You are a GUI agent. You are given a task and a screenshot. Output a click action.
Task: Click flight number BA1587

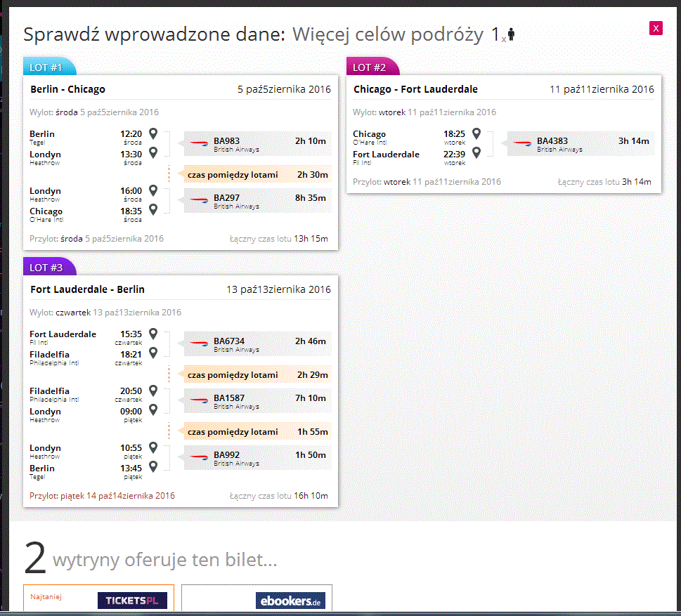(x=229, y=398)
